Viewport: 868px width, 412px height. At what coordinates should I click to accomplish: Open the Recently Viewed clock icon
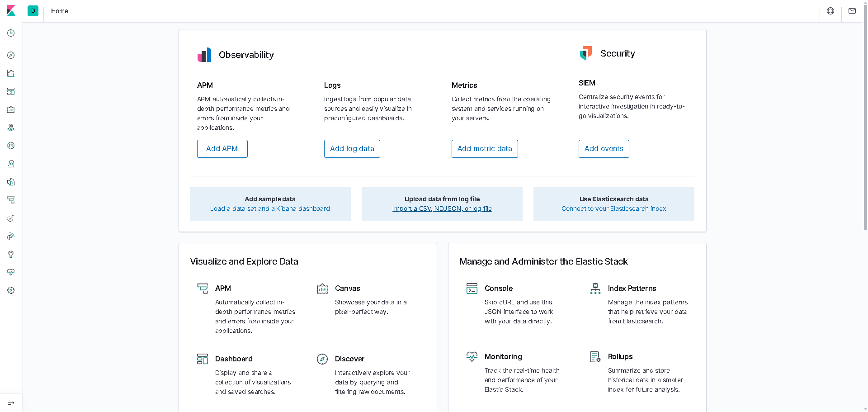click(x=11, y=33)
